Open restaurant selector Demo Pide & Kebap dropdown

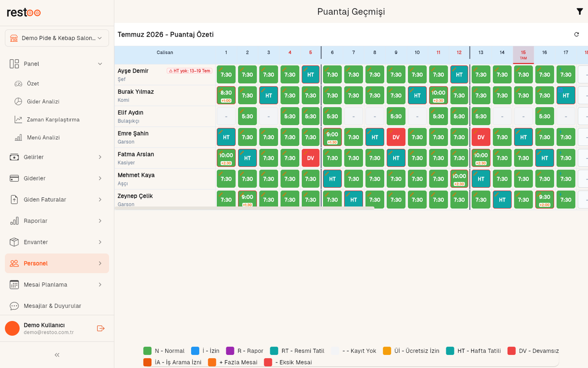click(x=57, y=38)
